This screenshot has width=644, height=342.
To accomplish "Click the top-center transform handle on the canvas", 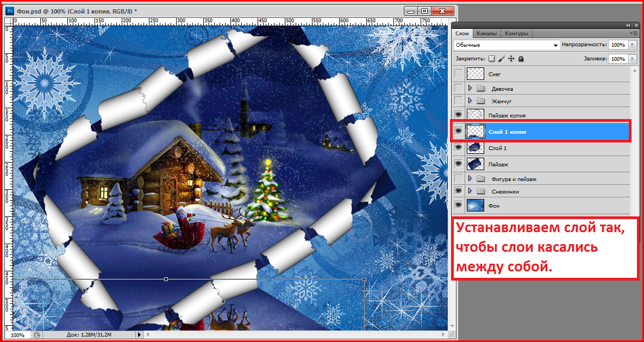I will click(x=166, y=279).
